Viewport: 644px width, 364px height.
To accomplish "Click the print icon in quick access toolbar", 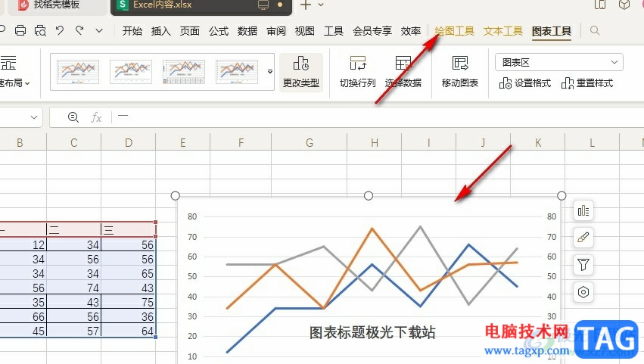I will tap(20, 30).
